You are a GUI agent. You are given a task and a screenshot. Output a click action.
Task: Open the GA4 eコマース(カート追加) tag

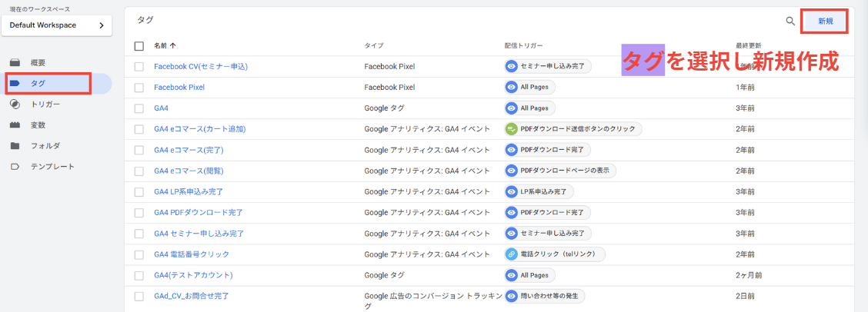200,129
